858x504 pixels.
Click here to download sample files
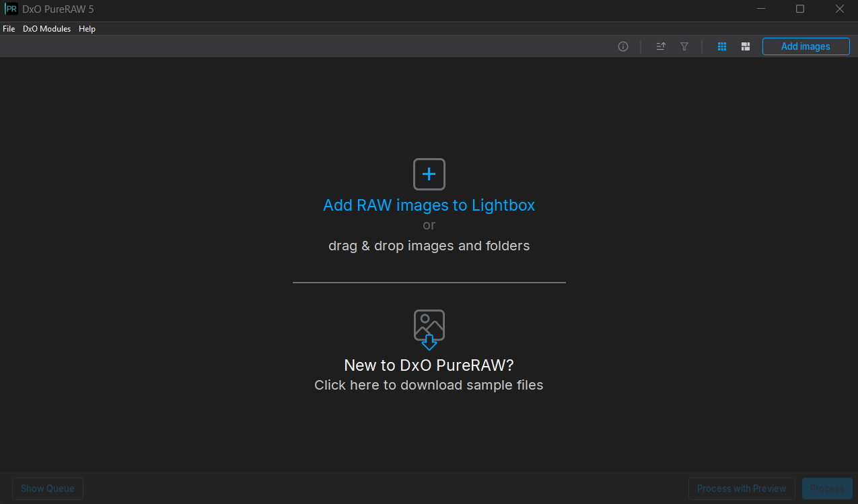pos(429,386)
